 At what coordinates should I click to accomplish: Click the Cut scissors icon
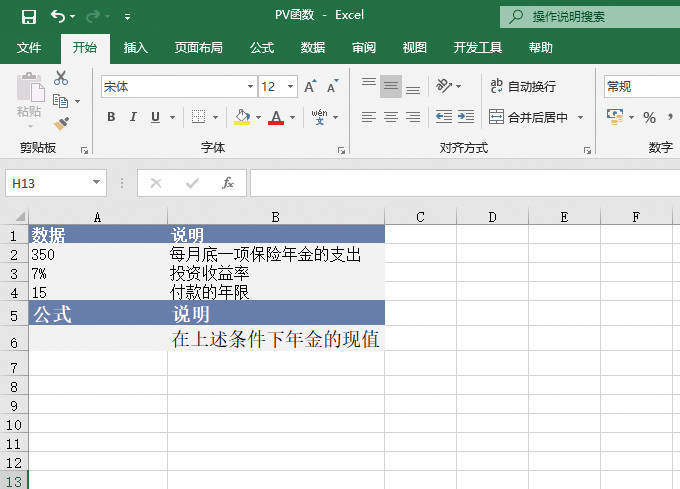[x=61, y=78]
